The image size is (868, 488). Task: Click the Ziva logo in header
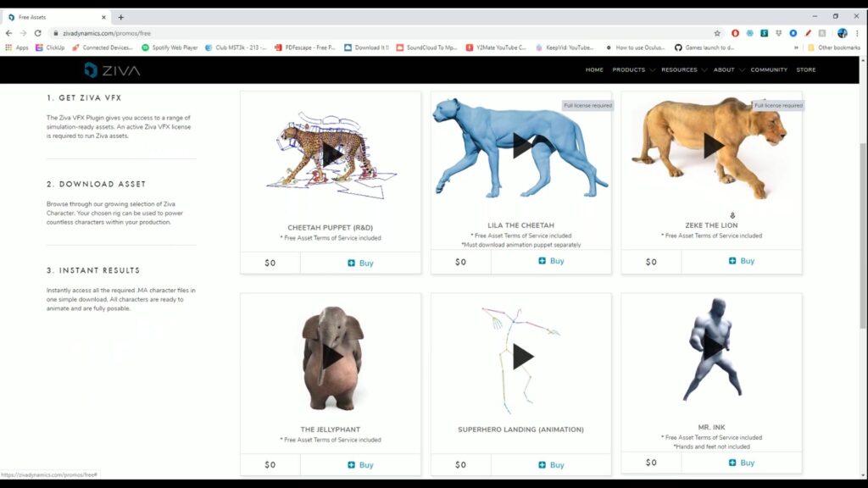[x=113, y=70]
